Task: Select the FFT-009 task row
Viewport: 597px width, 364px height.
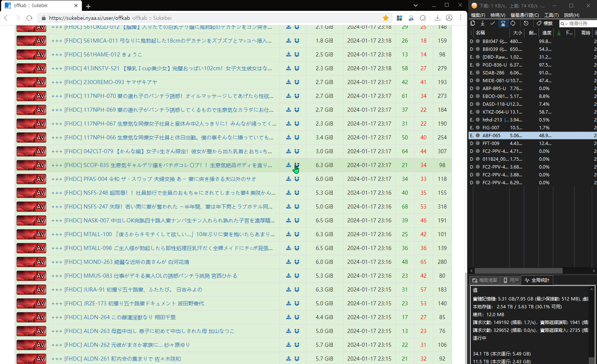Action: 491,144
